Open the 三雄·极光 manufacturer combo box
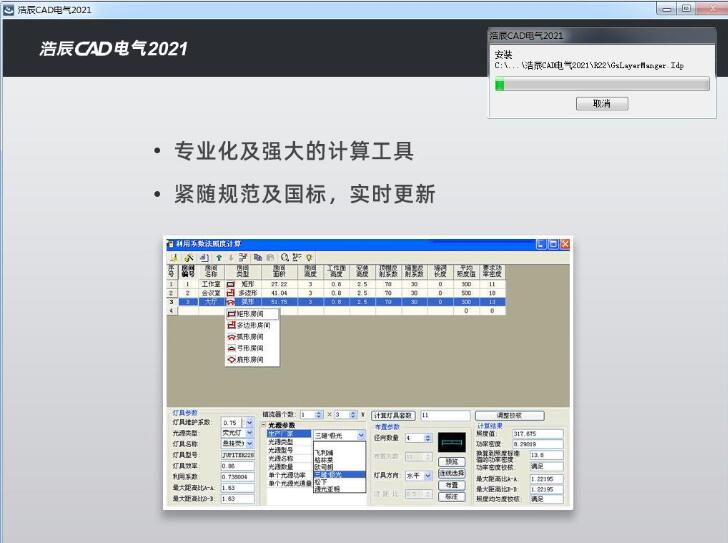The height and width of the screenshot is (543, 728). tap(361, 435)
